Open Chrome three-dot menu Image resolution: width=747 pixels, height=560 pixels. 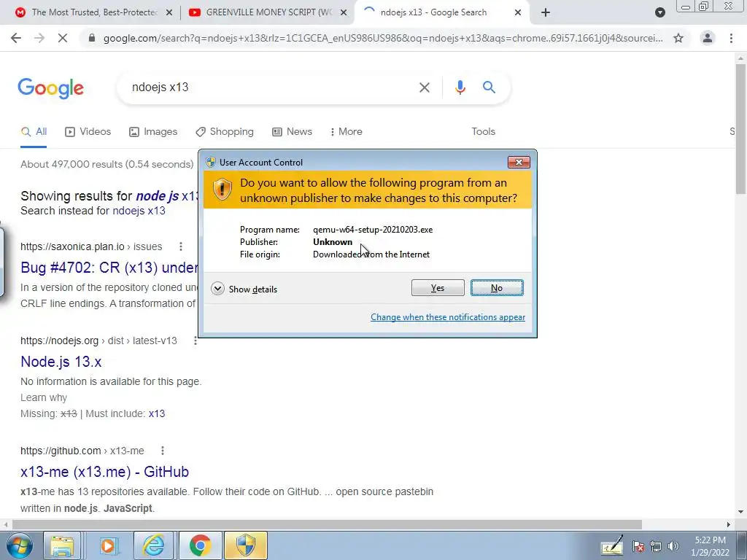pos(731,38)
